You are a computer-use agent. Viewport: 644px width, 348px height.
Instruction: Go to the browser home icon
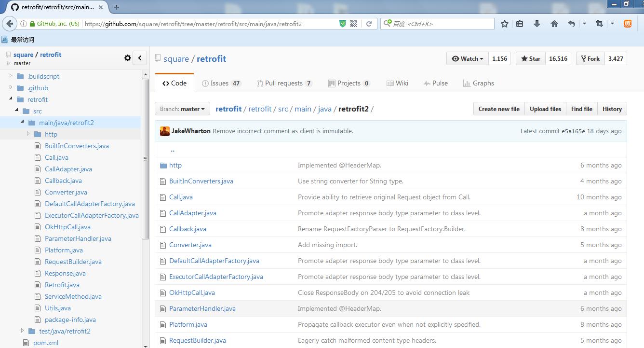pyautogui.click(x=554, y=24)
